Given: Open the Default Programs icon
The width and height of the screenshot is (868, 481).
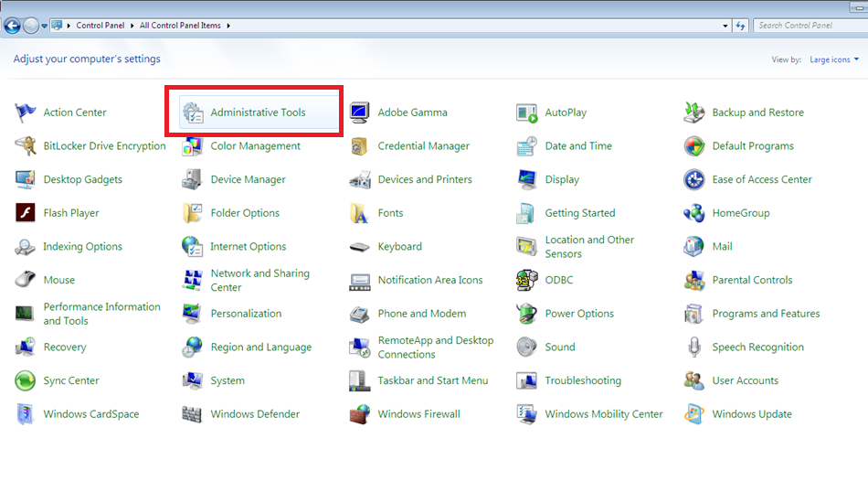Looking at the screenshot, I should [694, 146].
